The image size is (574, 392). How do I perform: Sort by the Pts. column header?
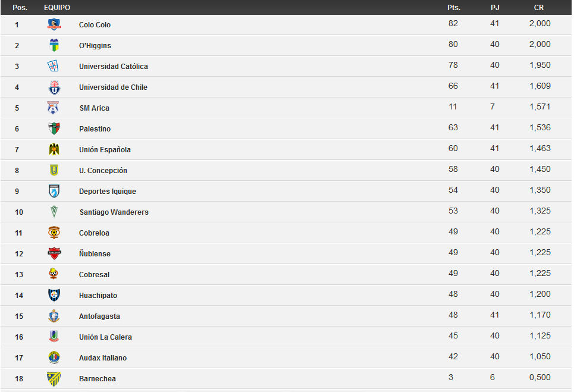(454, 7)
